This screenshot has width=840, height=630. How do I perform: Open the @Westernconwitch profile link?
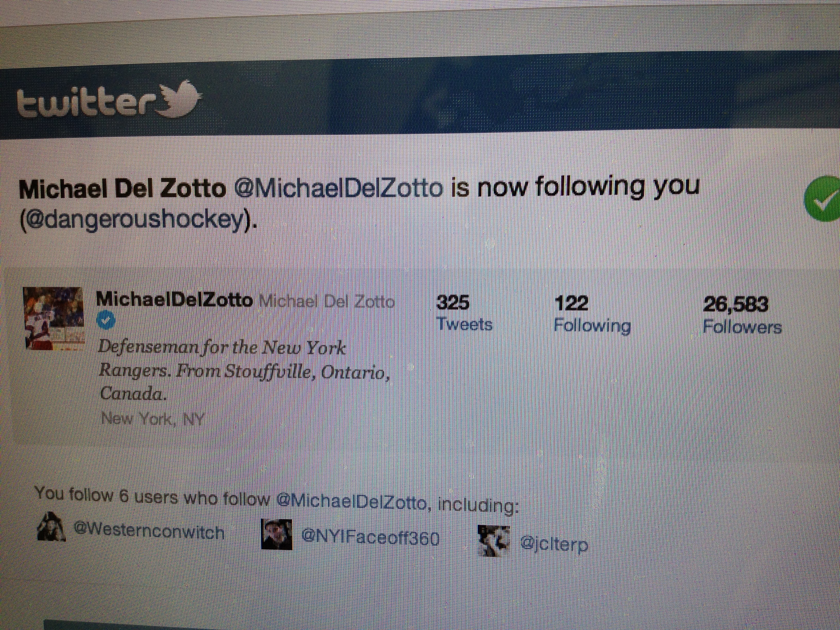pyautogui.click(x=149, y=531)
